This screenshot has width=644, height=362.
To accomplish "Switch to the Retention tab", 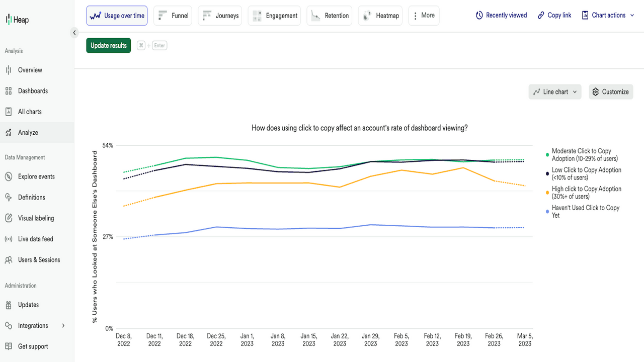I will [330, 16].
